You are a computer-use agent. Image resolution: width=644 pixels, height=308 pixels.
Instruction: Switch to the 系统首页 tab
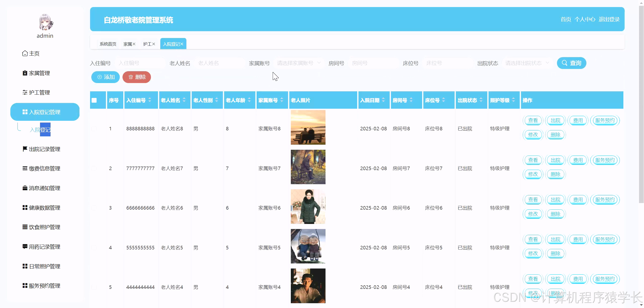coord(108,44)
